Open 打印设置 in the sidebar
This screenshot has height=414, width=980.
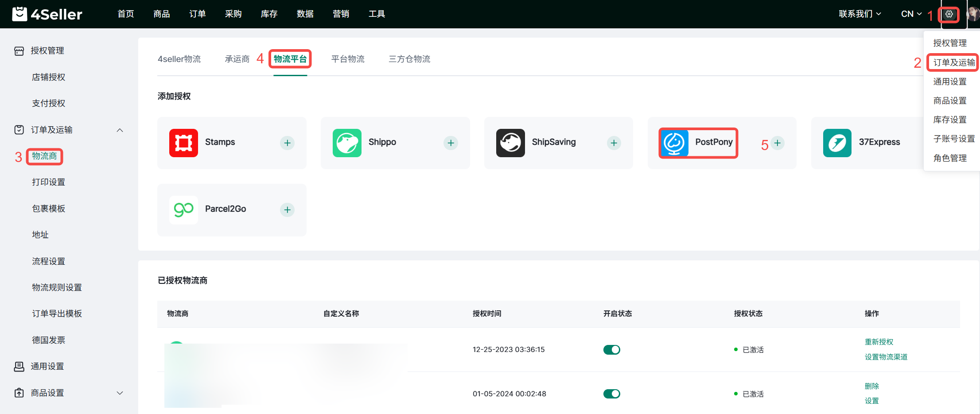coord(49,182)
